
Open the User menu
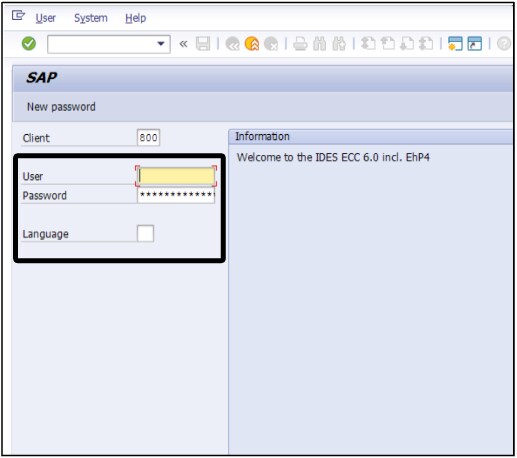point(46,18)
